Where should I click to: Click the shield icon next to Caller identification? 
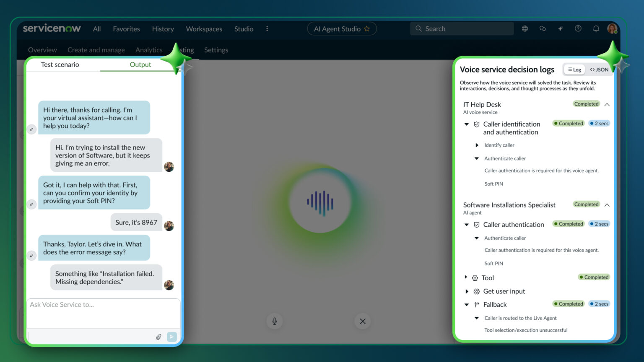click(x=477, y=124)
